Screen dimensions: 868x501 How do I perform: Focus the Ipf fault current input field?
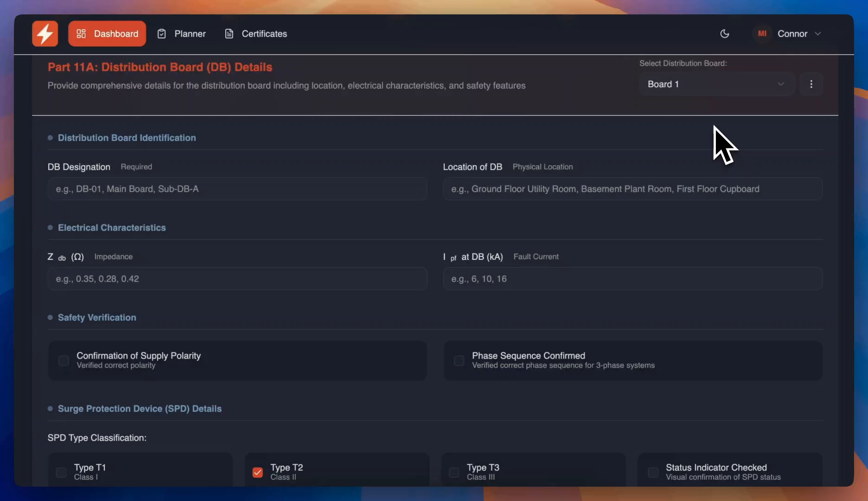pyautogui.click(x=632, y=279)
